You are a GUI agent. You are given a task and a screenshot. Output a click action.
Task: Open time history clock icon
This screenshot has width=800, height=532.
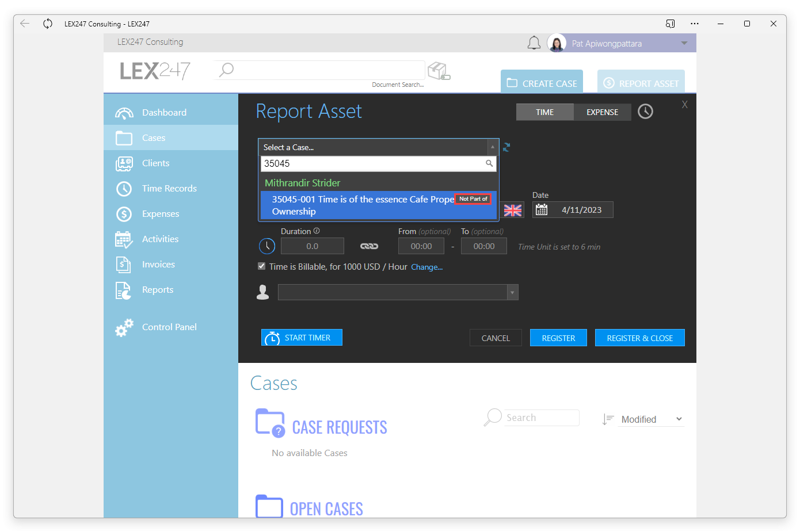click(646, 112)
